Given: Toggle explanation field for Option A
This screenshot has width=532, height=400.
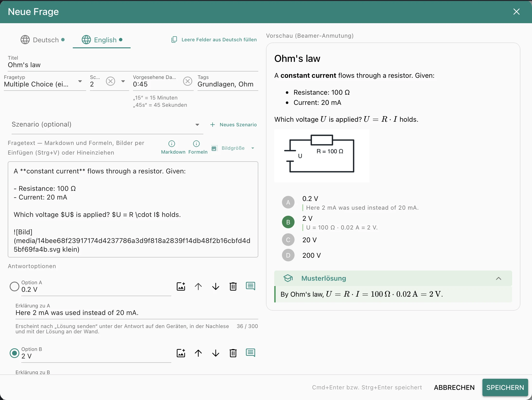Looking at the screenshot, I should [251, 286].
